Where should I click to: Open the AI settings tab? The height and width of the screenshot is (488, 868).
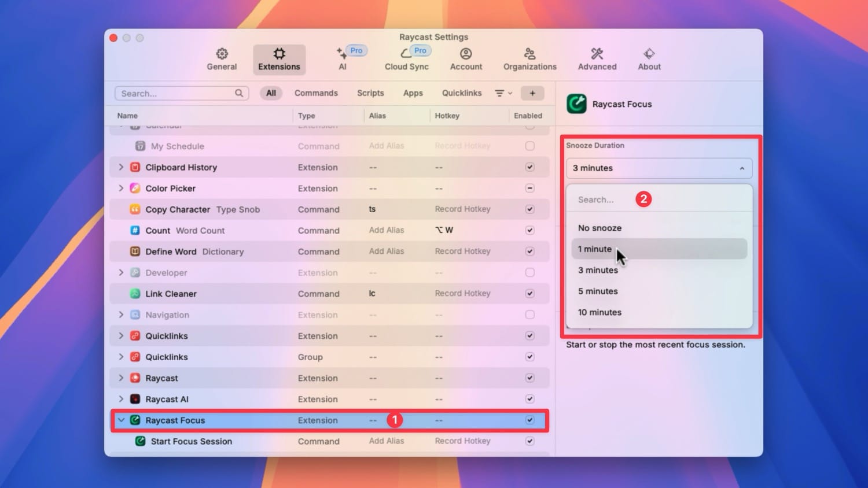[x=343, y=60]
